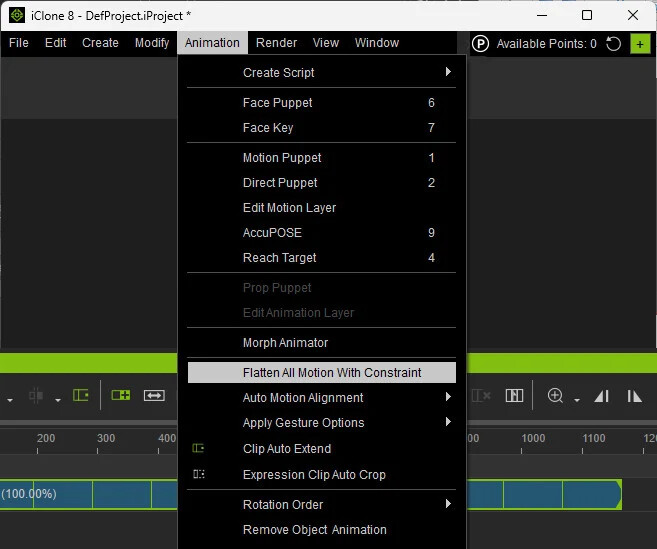Open the dropdown arrow next to the zoom icon

click(577, 400)
